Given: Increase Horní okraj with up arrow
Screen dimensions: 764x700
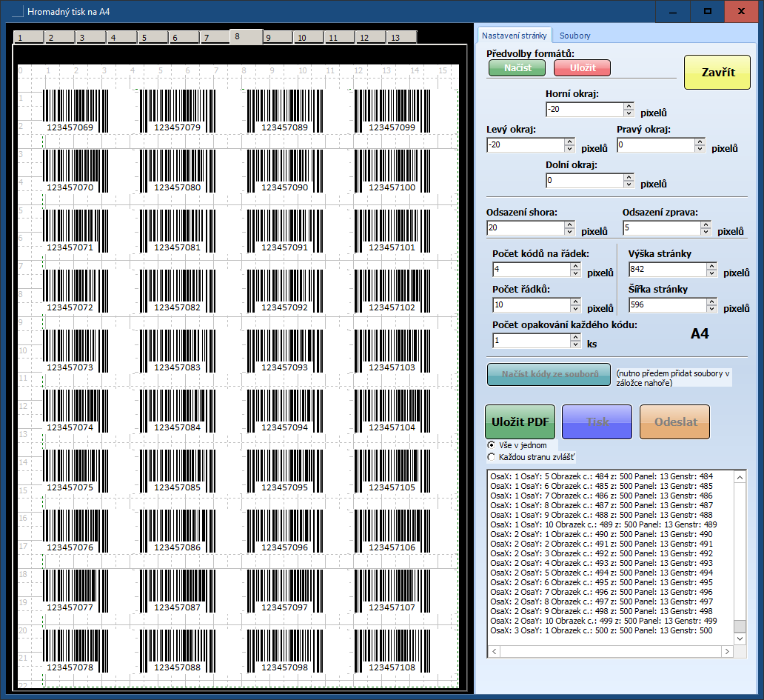Looking at the screenshot, I should point(629,106).
